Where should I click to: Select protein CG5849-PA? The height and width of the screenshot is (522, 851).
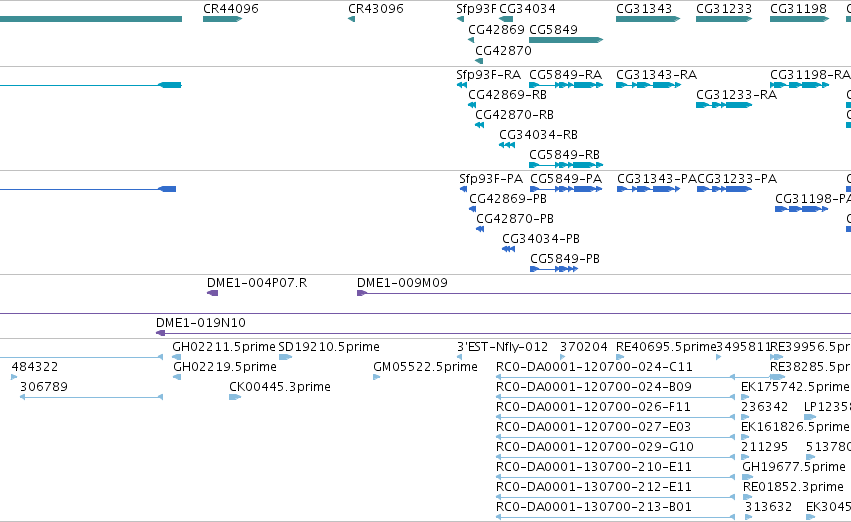(566, 179)
